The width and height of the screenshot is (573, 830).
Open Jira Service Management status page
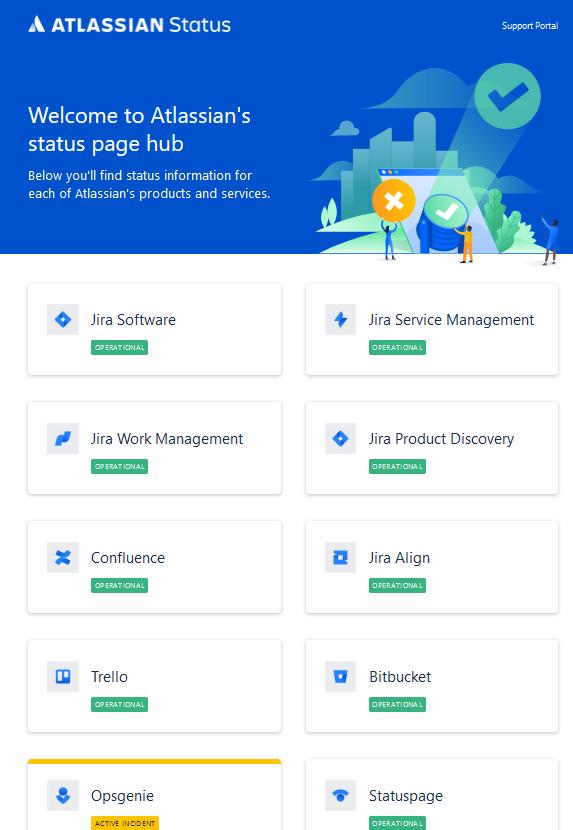451,320
